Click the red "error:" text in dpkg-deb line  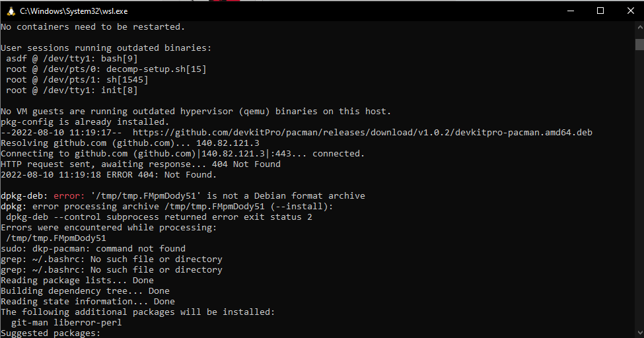coord(69,196)
